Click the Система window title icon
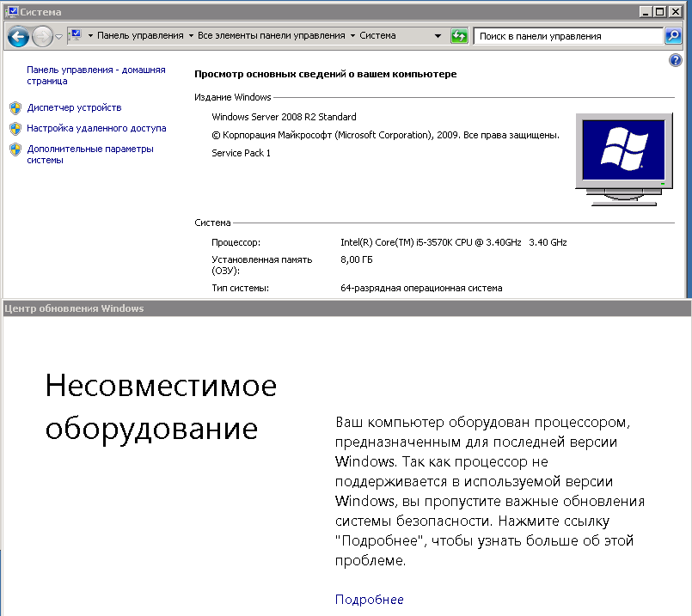This screenshot has width=692, height=616. coord(13,11)
